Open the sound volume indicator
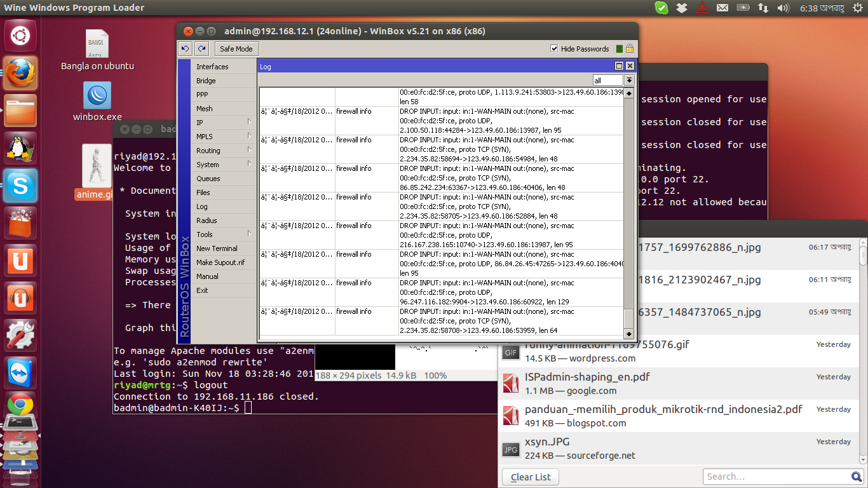 (783, 8)
